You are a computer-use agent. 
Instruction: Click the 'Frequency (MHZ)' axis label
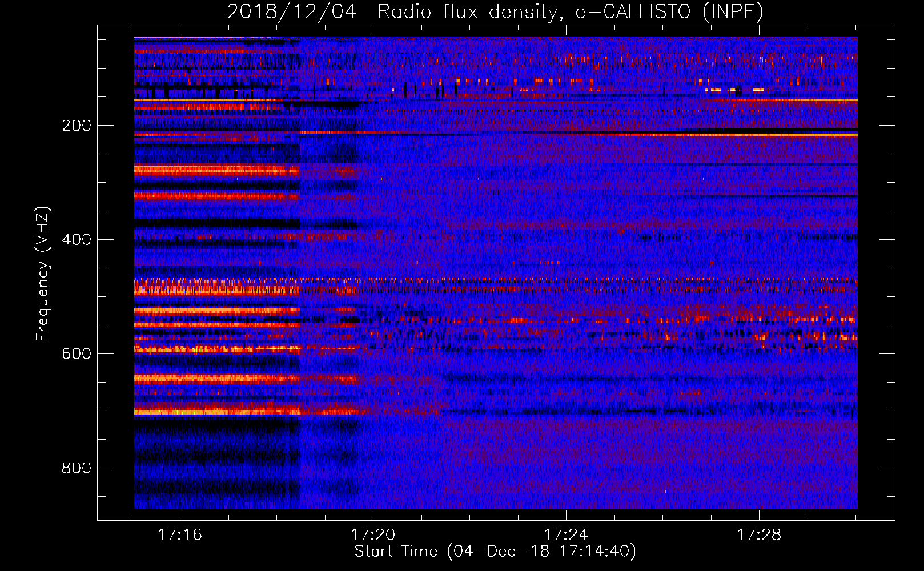pyautogui.click(x=43, y=274)
